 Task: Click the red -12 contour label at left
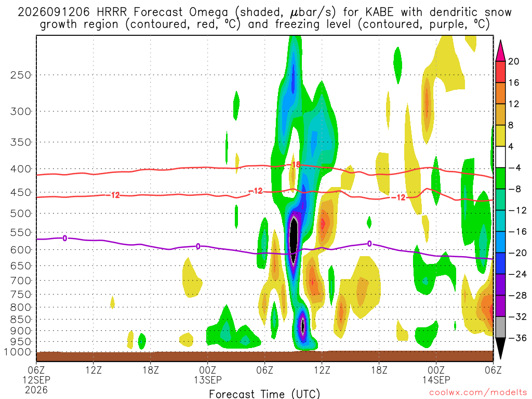pos(115,195)
